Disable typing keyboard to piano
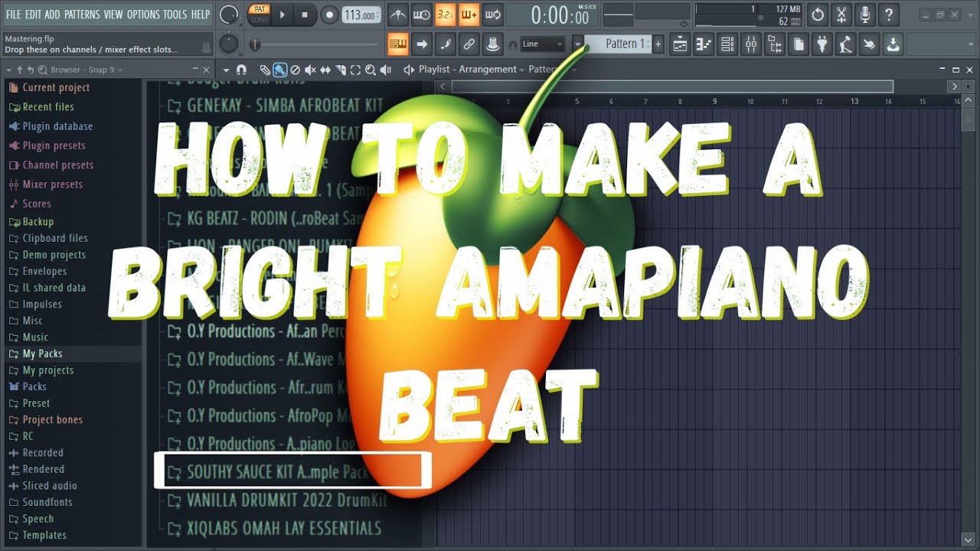 coord(398,44)
